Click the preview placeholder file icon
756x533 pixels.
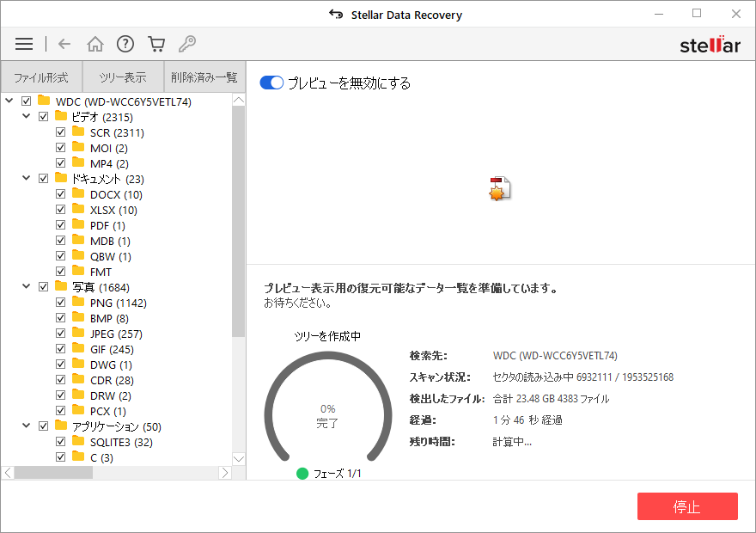click(x=500, y=188)
